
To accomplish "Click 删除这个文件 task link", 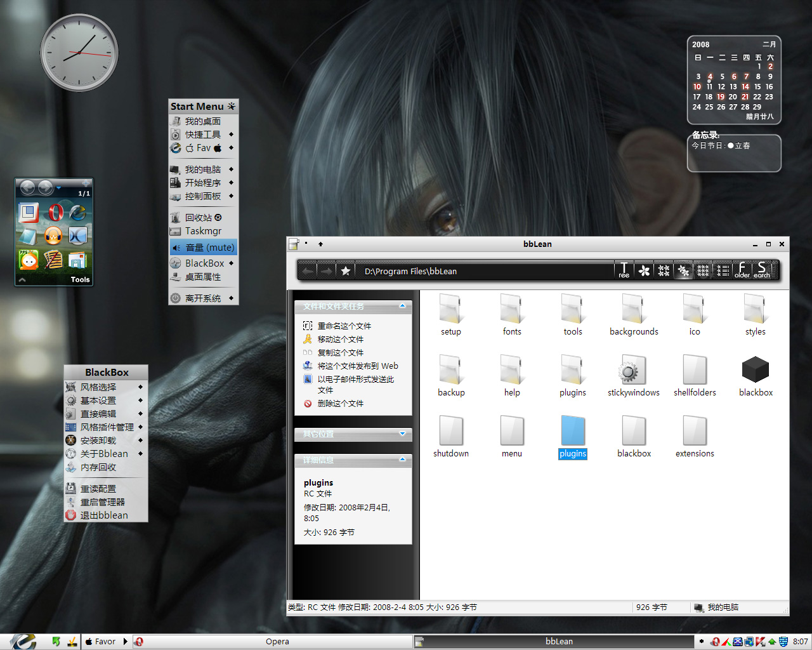I will [x=341, y=403].
